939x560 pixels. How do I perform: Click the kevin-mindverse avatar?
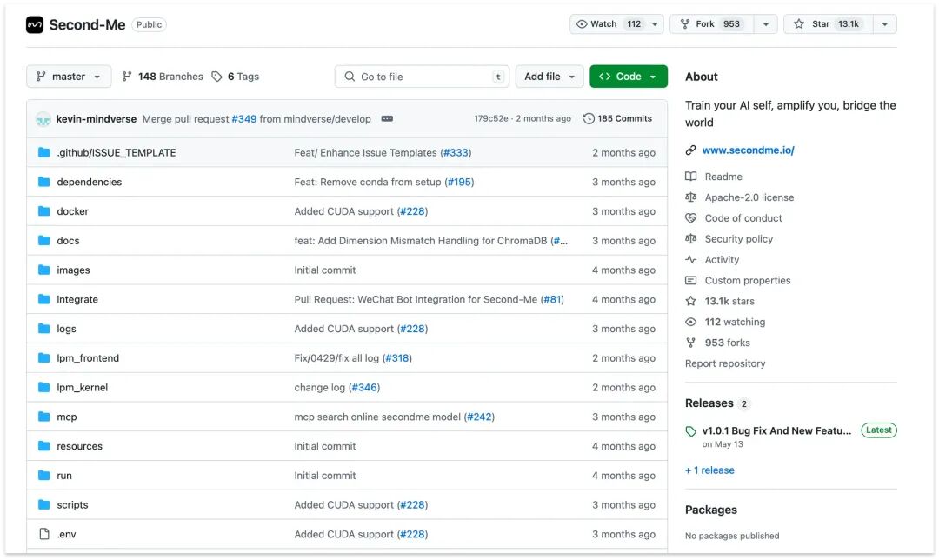43,119
